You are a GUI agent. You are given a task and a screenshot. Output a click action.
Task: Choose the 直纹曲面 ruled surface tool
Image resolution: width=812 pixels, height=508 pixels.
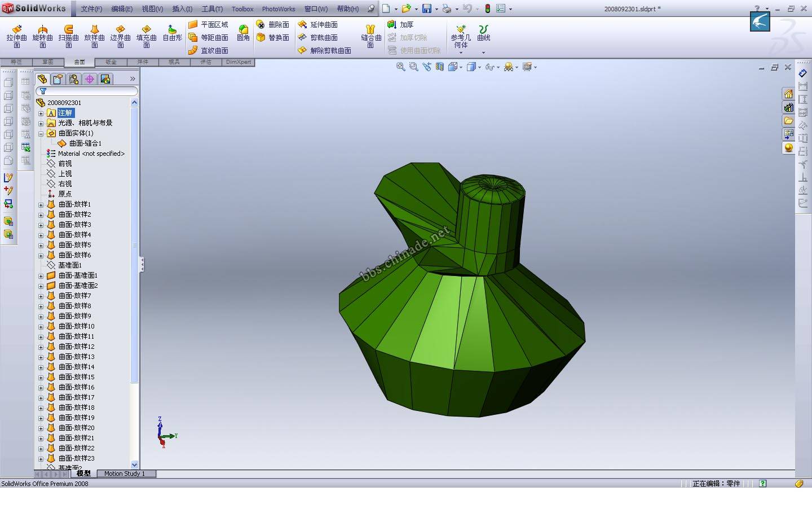(208, 51)
